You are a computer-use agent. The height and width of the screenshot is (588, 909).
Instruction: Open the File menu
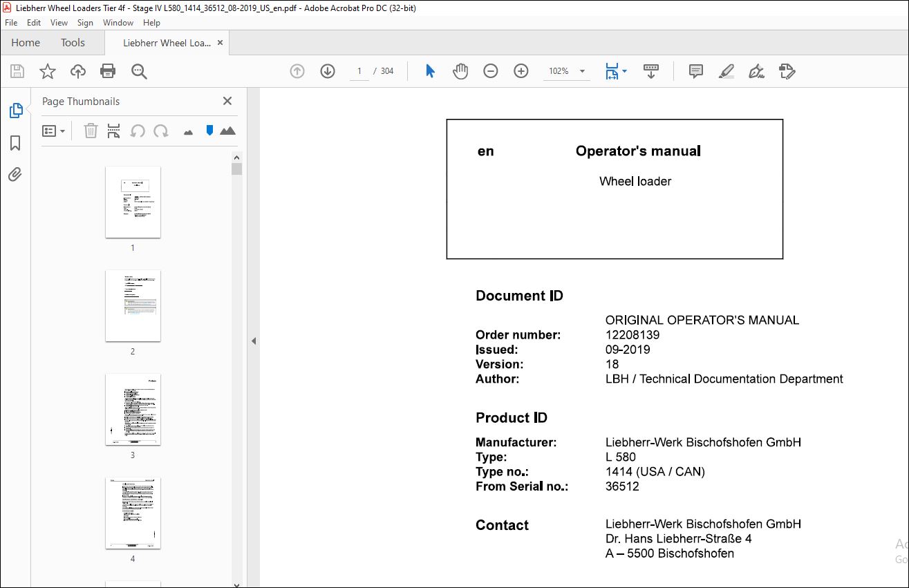point(11,23)
